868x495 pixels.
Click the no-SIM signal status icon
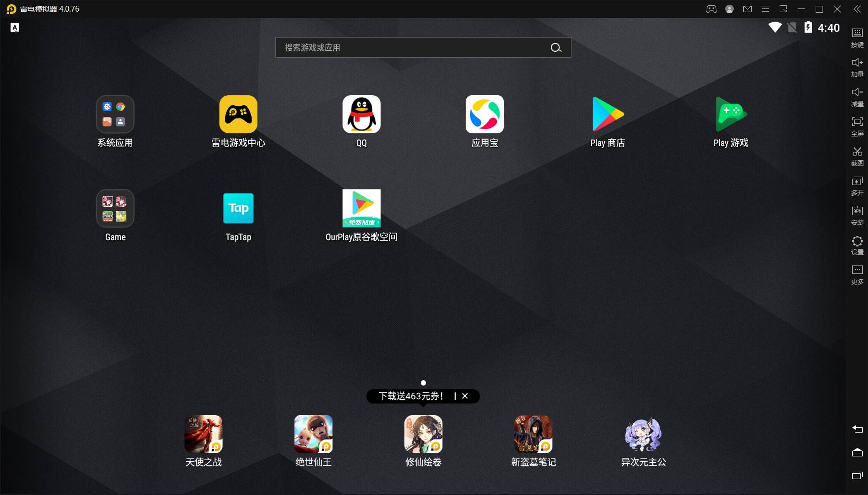pos(792,27)
